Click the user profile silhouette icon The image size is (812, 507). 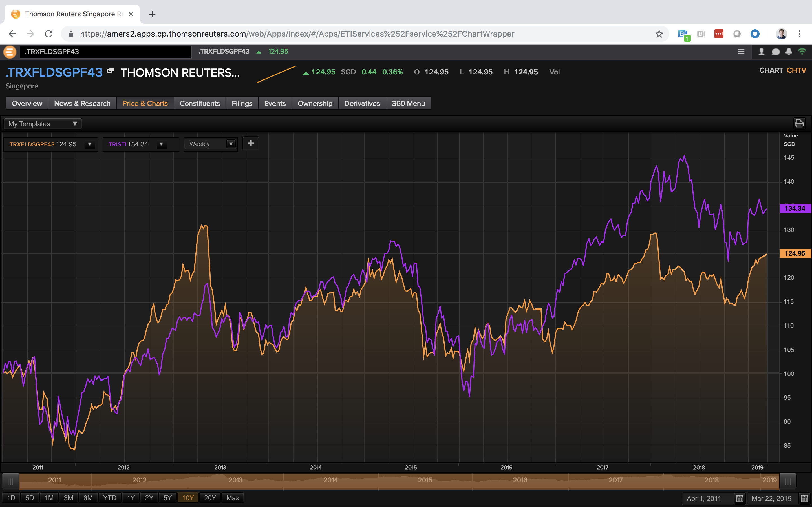(x=761, y=52)
